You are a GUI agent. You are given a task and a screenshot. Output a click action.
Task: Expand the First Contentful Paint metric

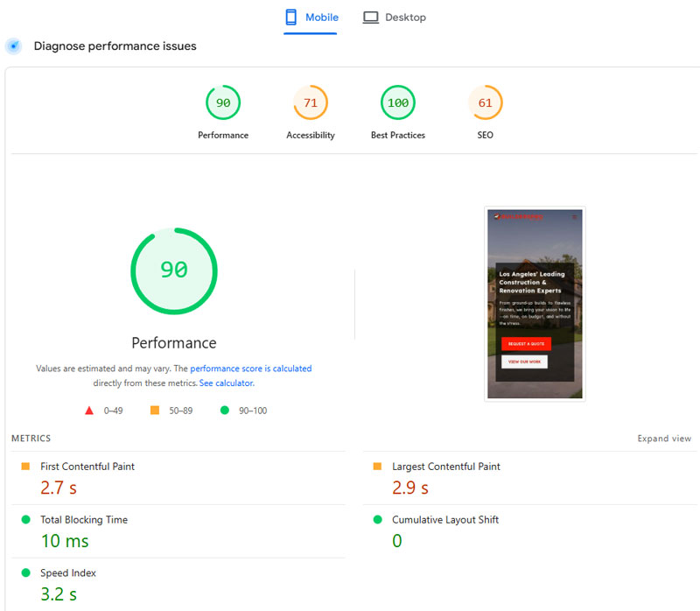tap(87, 467)
